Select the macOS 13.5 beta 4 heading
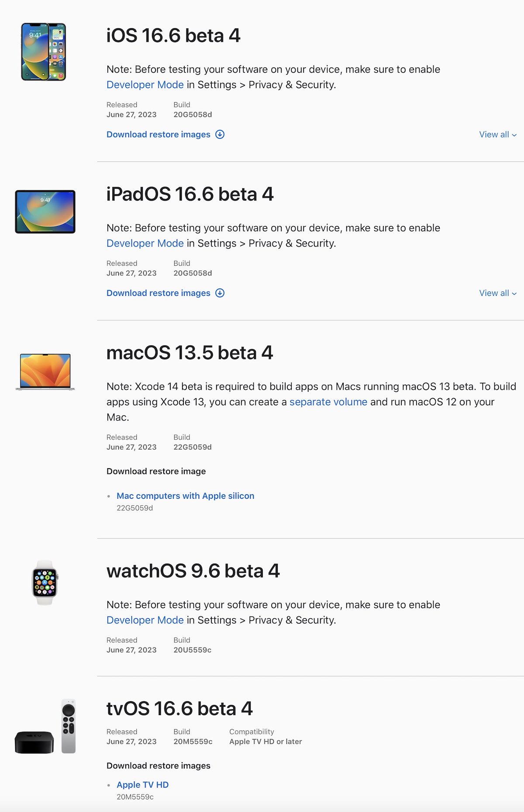Viewport: 524px width, 812px height. (x=190, y=353)
